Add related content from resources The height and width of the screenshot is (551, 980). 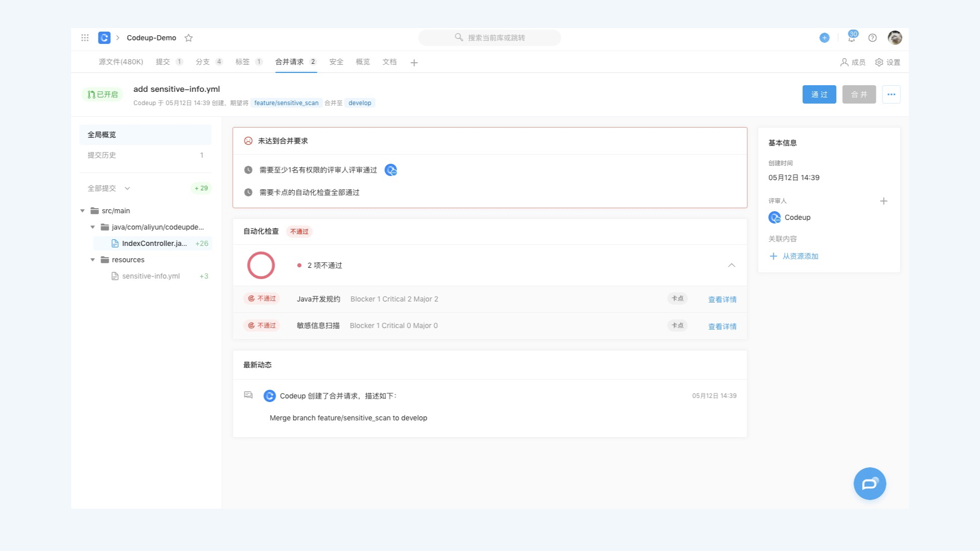coord(800,256)
